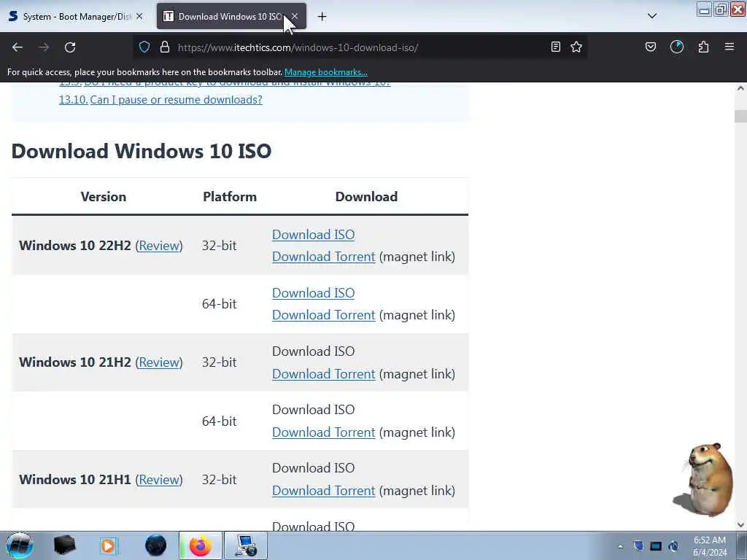Click the page scrollbar down arrow
The image size is (747, 560).
pyautogui.click(x=740, y=525)
